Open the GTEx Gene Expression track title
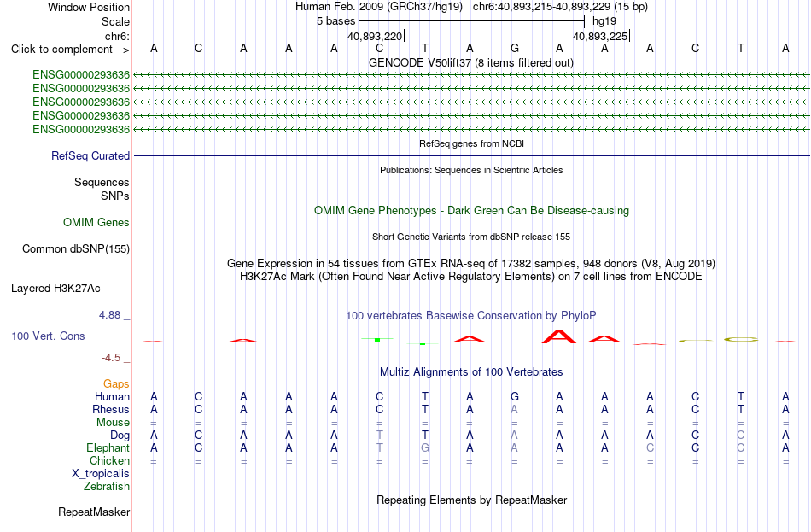Screen dimensions: 811x532 pos(471,263)
